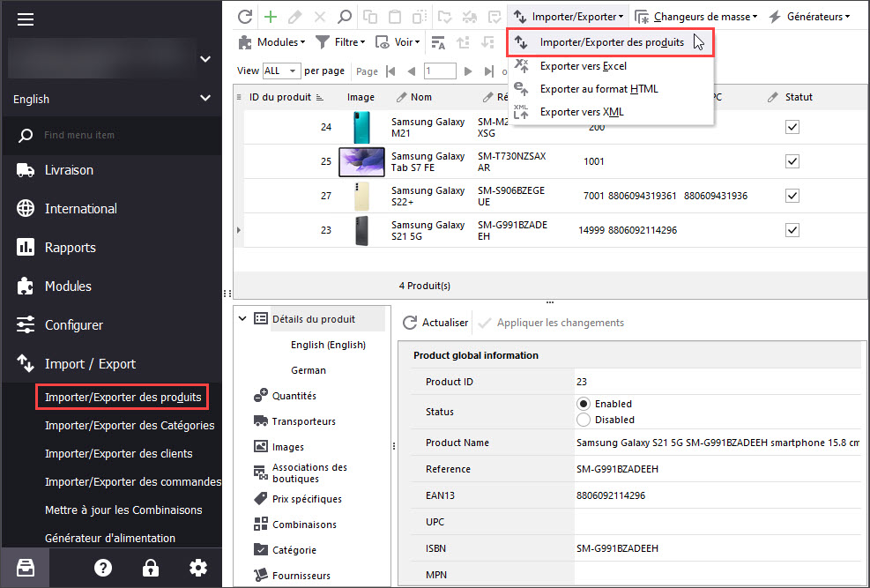Click the grayed X delete product icon
This screenshot has height=588, width=870.
(320, 17)
